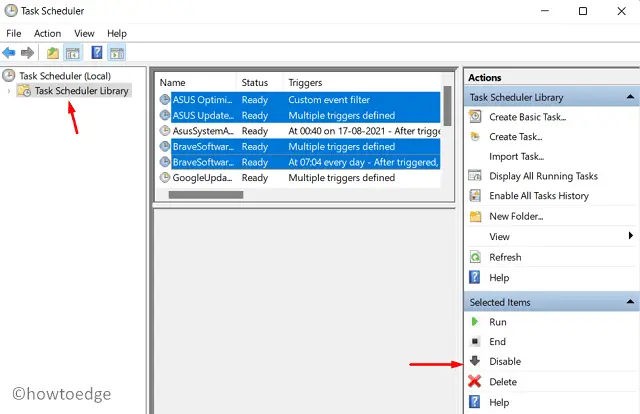Click the red Delete X icon
Screen dimensions: 640x414
click(x=476, y=382)
